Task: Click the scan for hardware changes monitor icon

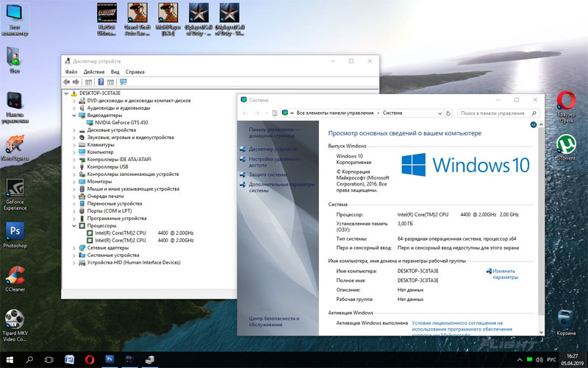Action: click(x=123, y=82)
